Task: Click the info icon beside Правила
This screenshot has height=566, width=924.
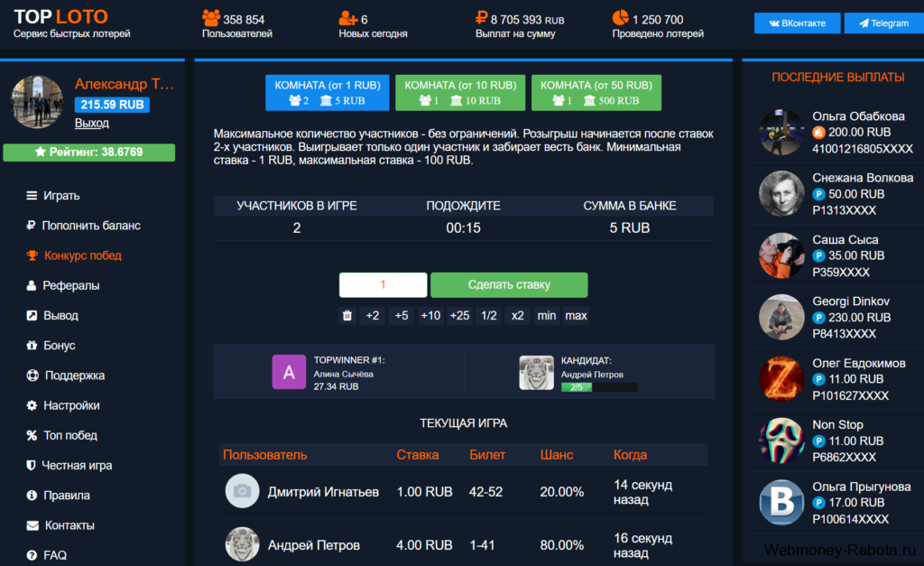Action: (x=32, y=496)
